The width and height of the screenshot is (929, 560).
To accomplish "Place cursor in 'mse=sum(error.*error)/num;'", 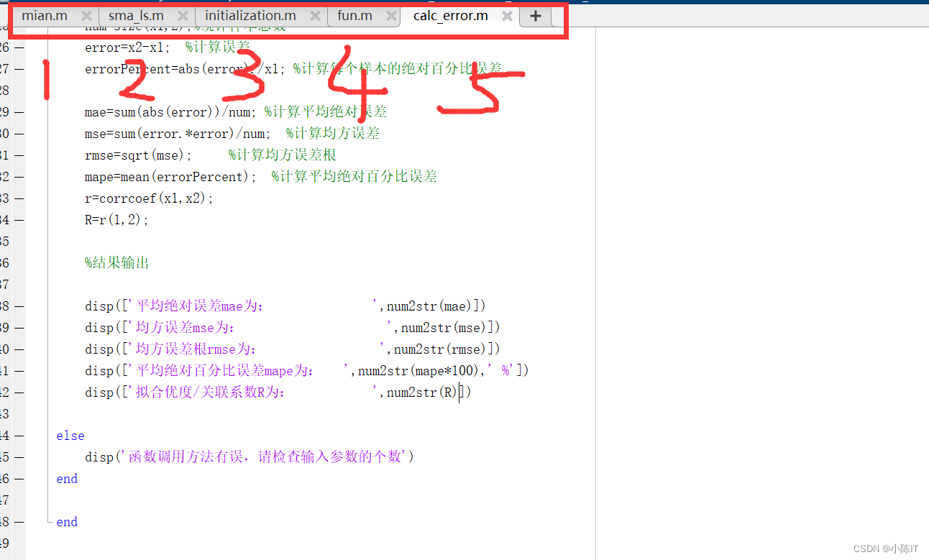I will coord(178,134).
